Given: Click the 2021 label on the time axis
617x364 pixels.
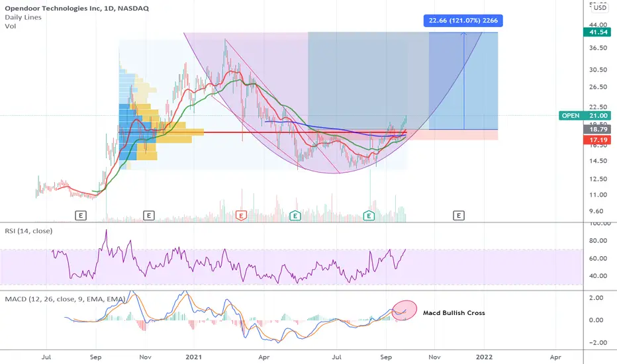Looking at the screenshot, I should [x=193, y=357].
